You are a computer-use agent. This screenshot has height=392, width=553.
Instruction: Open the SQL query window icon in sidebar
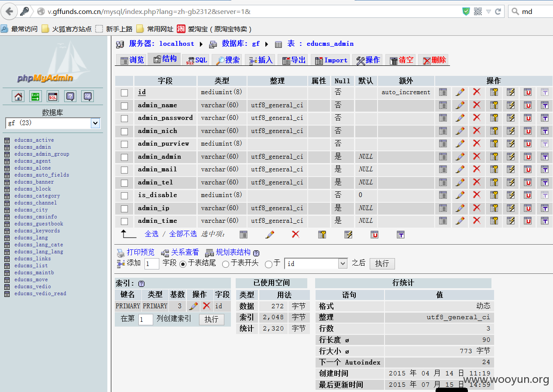pos(53,96)
